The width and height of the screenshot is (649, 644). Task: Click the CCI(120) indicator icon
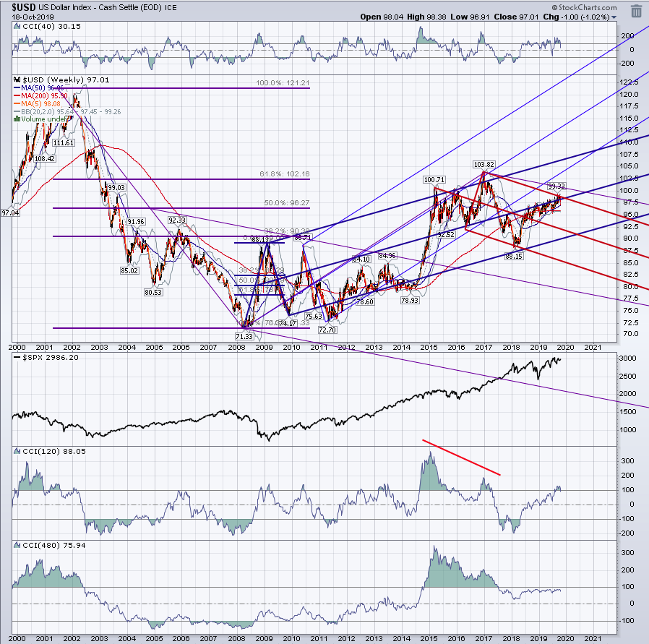17,451
